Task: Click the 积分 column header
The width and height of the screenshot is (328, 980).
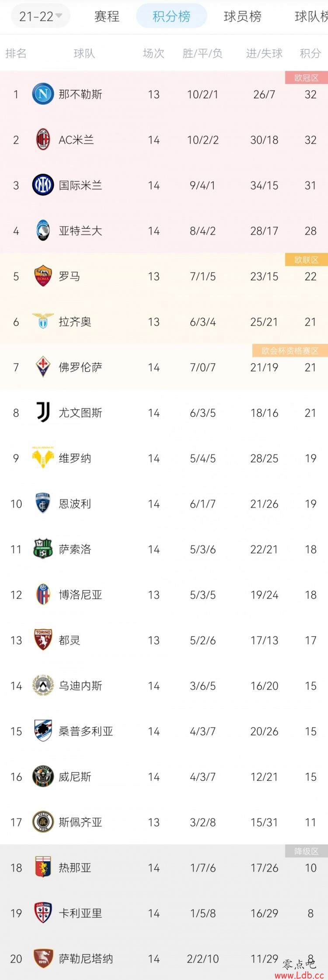Action: pyautogui.click(x=311, y=53)
